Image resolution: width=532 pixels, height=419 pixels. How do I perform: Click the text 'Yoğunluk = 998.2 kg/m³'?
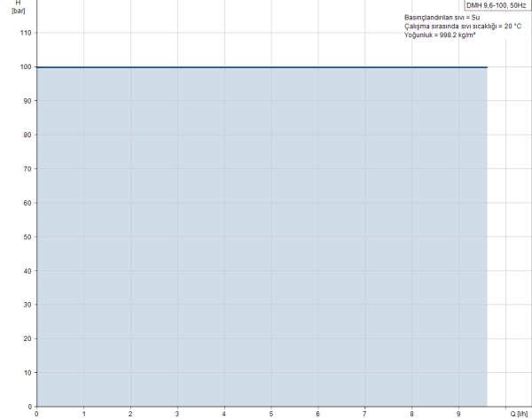(x=440, y=35)
